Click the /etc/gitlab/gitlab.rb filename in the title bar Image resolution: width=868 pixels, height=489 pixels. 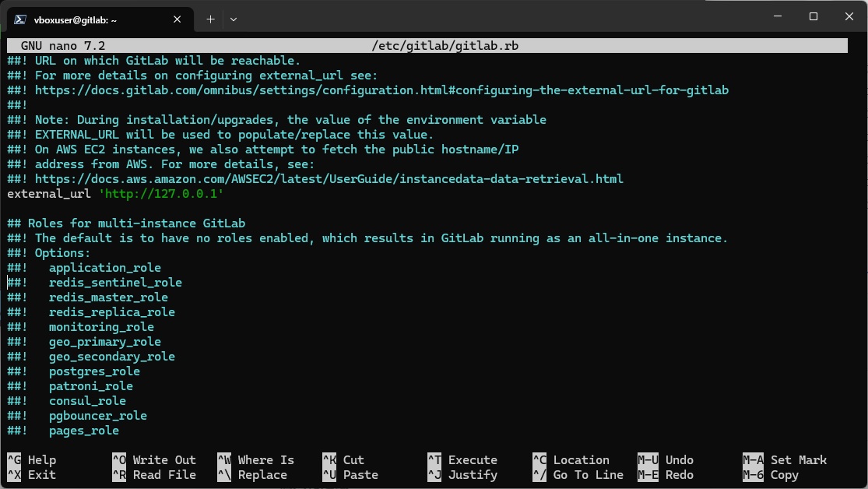tap(445, 46)
